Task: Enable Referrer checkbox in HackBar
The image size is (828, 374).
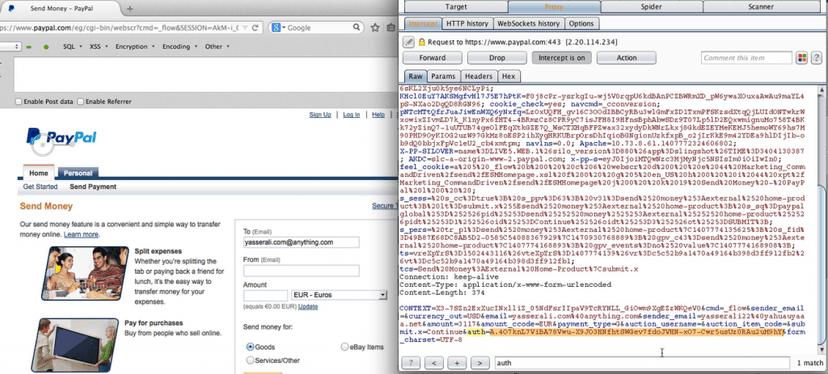Action: [x=81, y=101]
